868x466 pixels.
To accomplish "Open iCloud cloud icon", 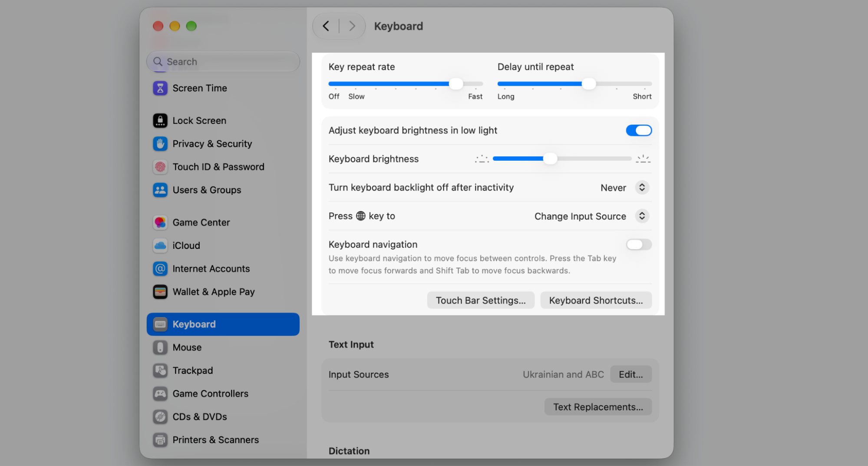I will (160, 245).
